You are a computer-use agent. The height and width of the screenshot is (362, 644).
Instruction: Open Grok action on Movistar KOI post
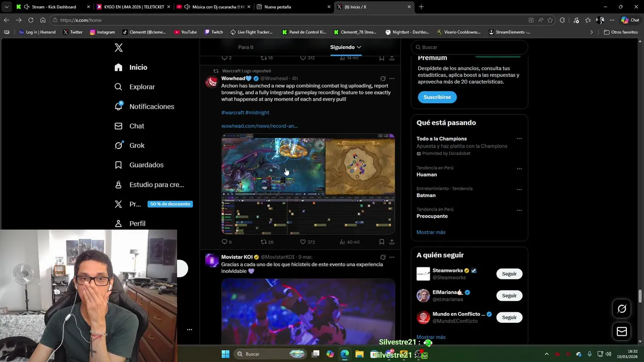(383, 257)
